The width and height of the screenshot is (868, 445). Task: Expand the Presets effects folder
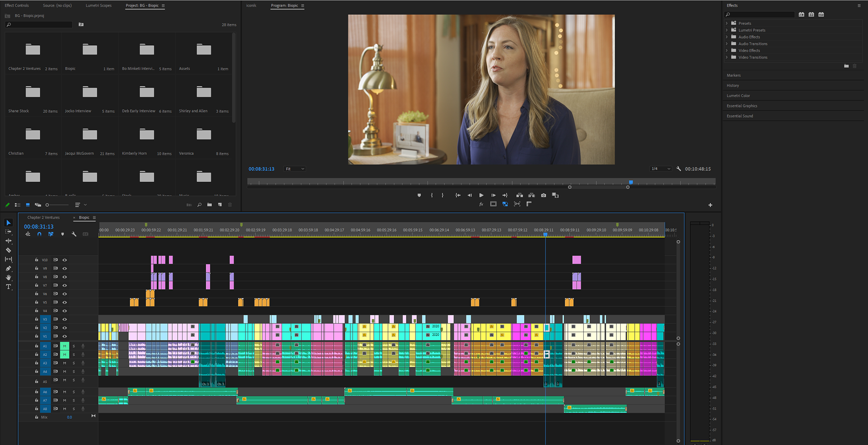[727, 23]
